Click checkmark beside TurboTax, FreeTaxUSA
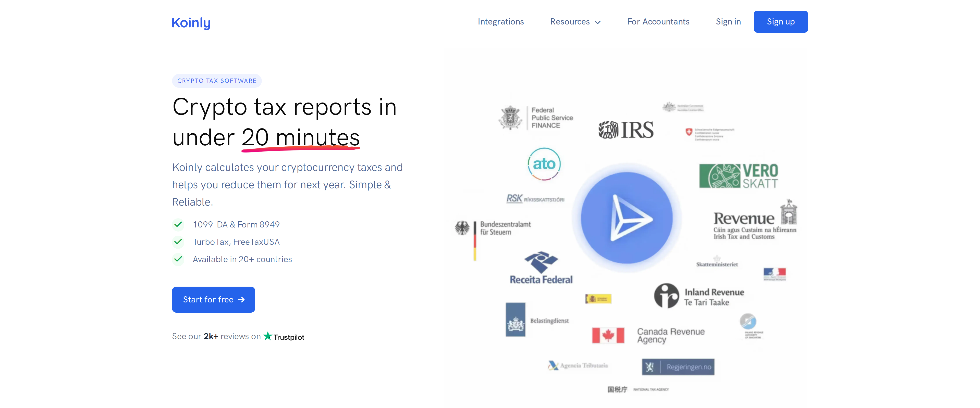Screen dimensions: 980x408 pyautogui.click(x=178, y=241)
